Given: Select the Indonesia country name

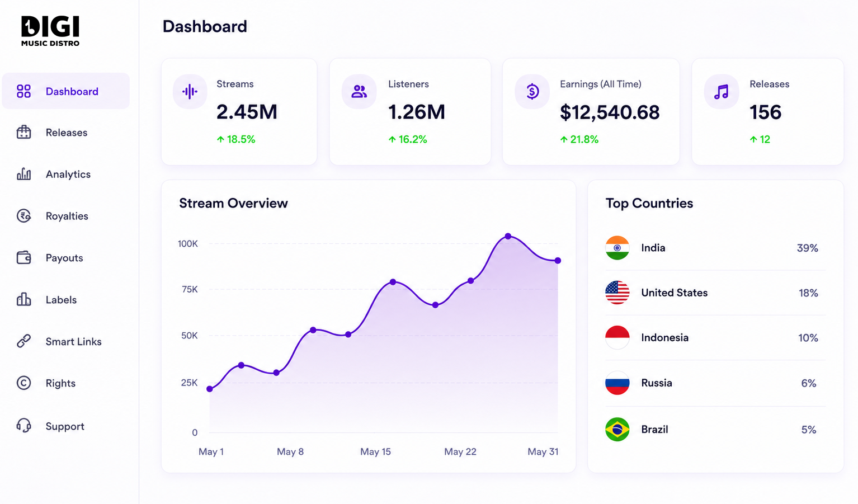Looking at the screenshot, I should (665, 337).
